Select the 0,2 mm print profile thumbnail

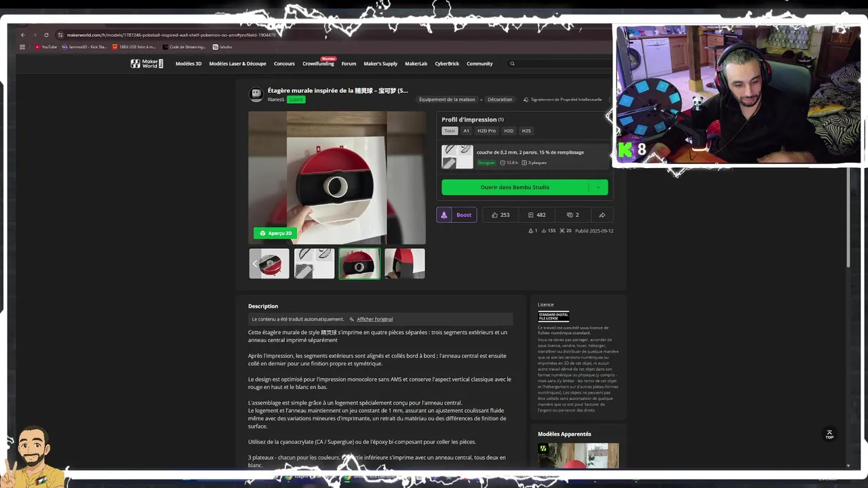(x=457, y=157)
